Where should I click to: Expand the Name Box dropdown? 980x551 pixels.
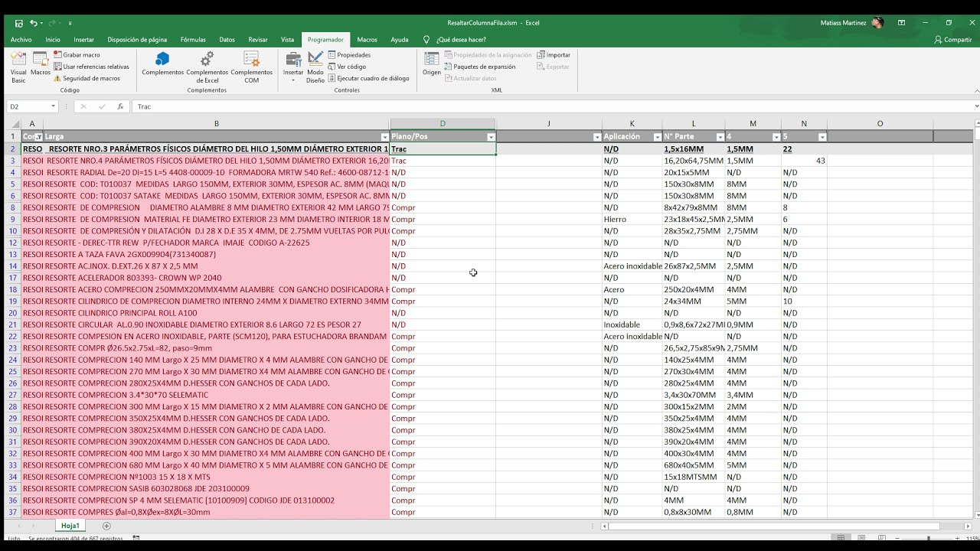54,106
